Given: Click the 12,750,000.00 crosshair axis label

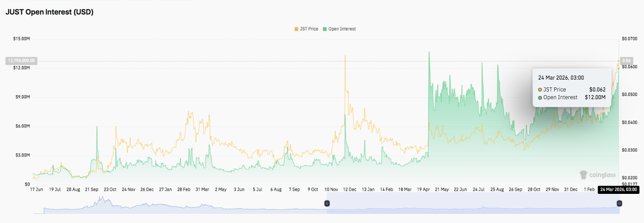Looking at the screenshot, I should coord(20,61).
